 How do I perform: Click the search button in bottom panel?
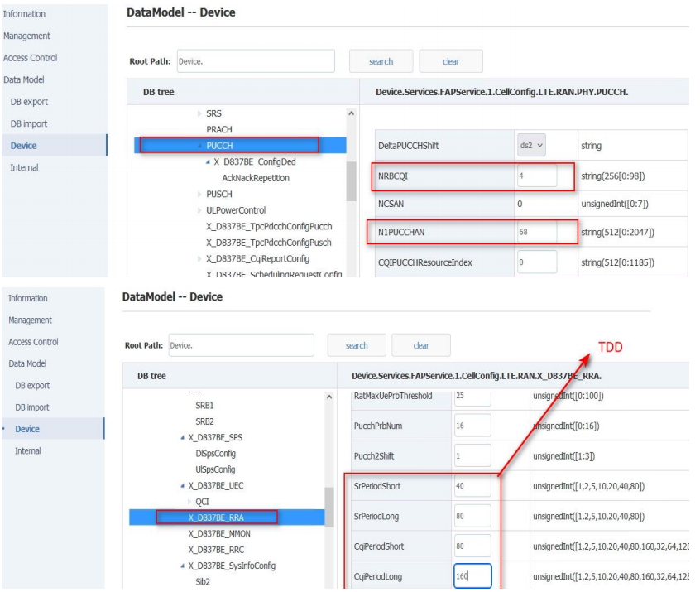(357, 345)
